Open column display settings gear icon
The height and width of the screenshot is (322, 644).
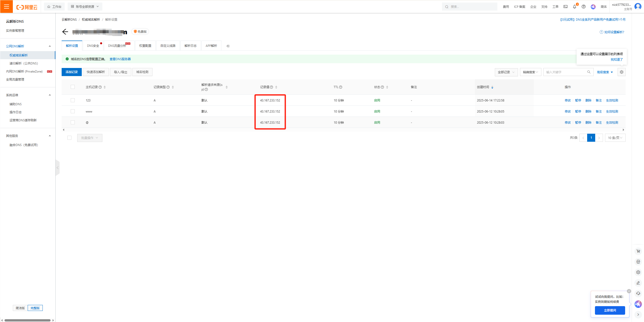(621, 72)
